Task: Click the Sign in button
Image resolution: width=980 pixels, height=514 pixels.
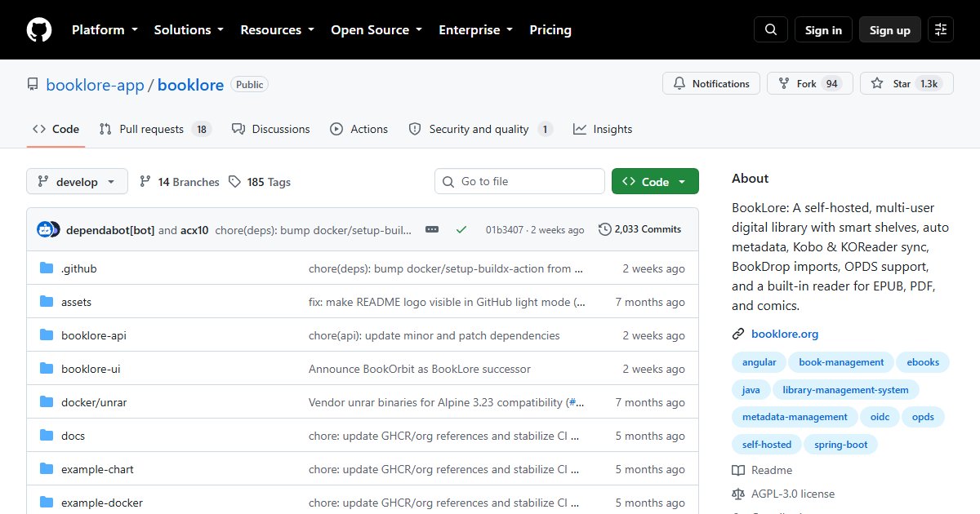Action: click(x=823, y=30)
